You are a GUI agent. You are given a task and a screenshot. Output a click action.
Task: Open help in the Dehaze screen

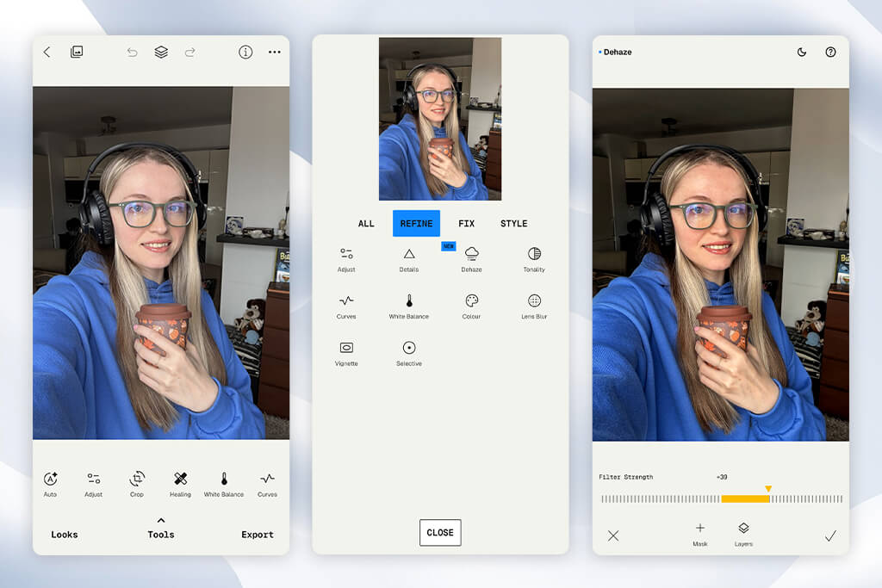[830, 53]
